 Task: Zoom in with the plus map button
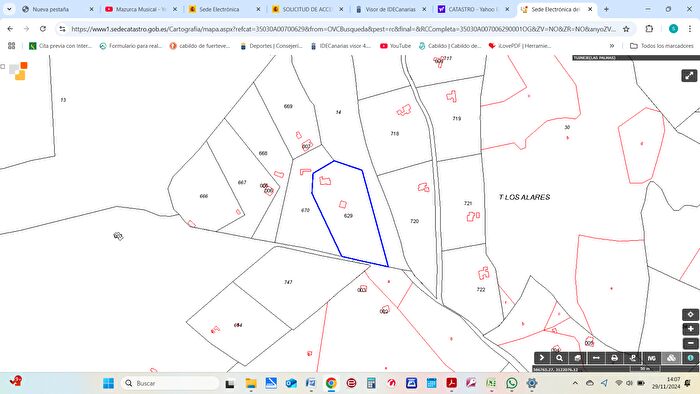690,329
